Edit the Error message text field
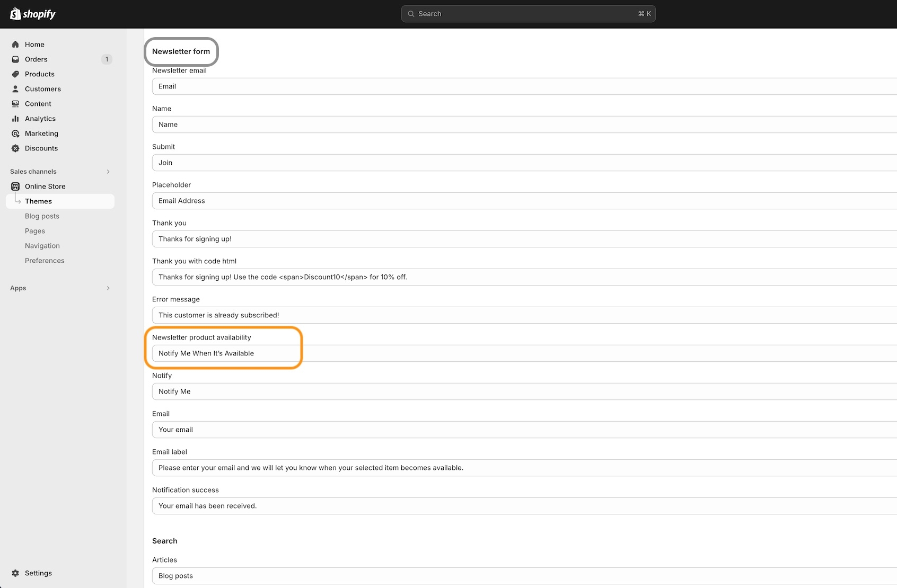Image resolution: width=897 pixels, height=588 pixels. (x=524, y=315)
